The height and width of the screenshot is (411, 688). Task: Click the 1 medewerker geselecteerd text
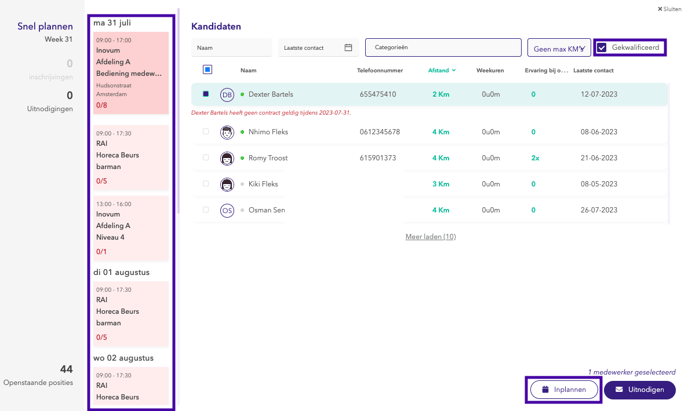tap(631, 372)
